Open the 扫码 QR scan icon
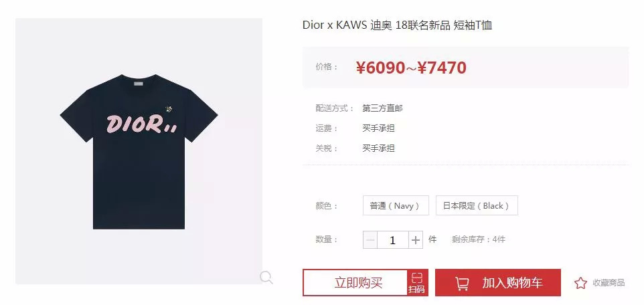This screenshot has height=305, width=644. pyautogui.click(x=417, y=282)
